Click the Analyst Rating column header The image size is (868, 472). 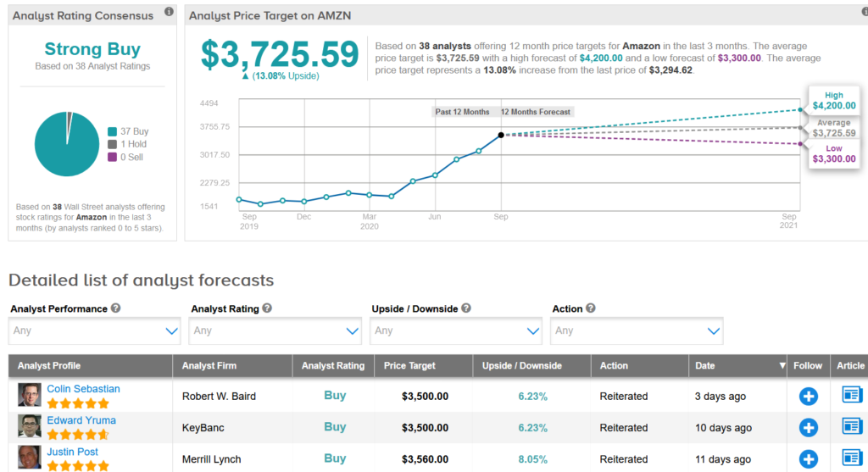(333, 366)
